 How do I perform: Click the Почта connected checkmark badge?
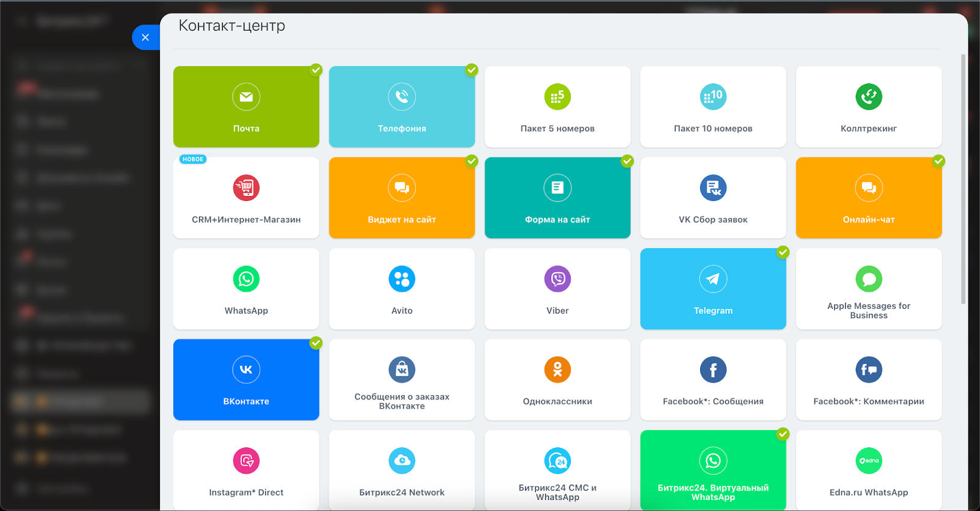click(316, 70)
